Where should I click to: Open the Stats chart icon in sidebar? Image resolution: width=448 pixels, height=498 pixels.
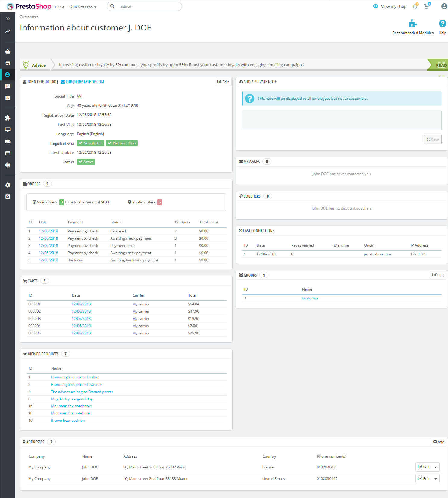pos(8,98)
